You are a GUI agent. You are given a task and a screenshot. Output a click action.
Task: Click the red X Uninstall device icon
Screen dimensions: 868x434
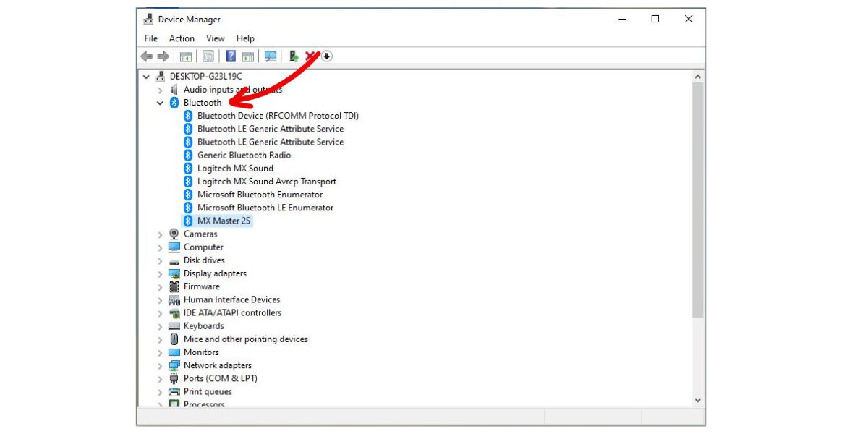(x=311, y=56)
